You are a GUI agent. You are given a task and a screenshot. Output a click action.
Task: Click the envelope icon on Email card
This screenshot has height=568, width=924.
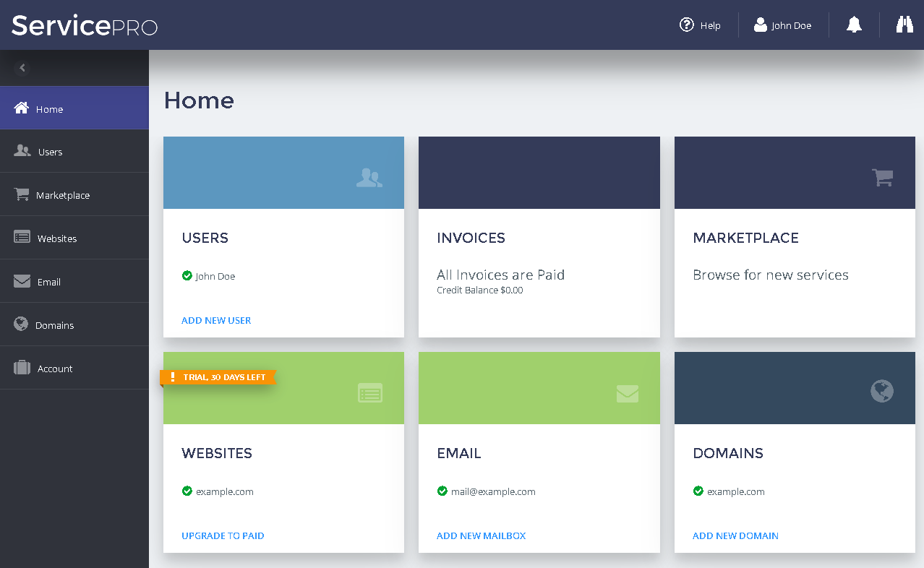click(627, 393)
